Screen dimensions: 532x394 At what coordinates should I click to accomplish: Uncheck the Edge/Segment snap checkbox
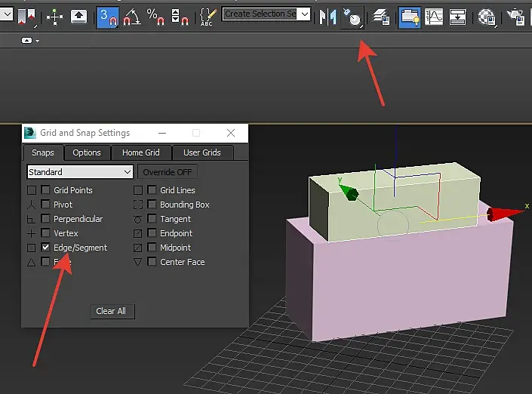click(x=45, y=247)
